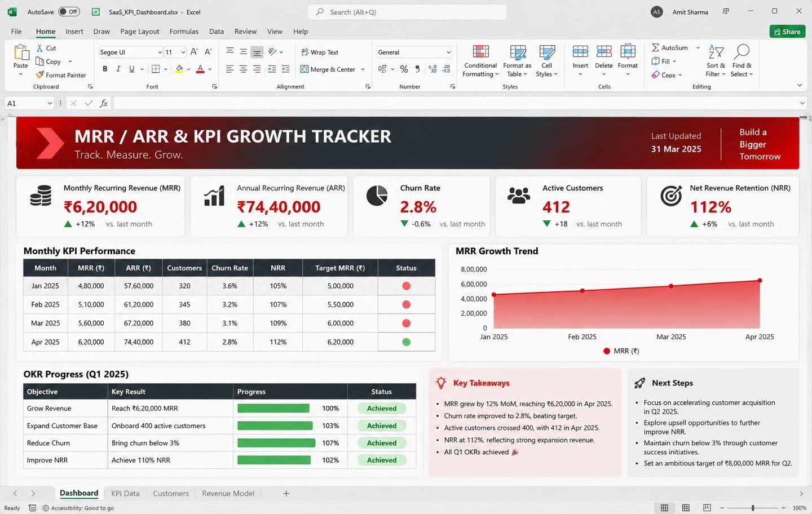This screenshot has height=514, width=812.
Task: Open Format as Table gallery
Action: coord(517,61)
